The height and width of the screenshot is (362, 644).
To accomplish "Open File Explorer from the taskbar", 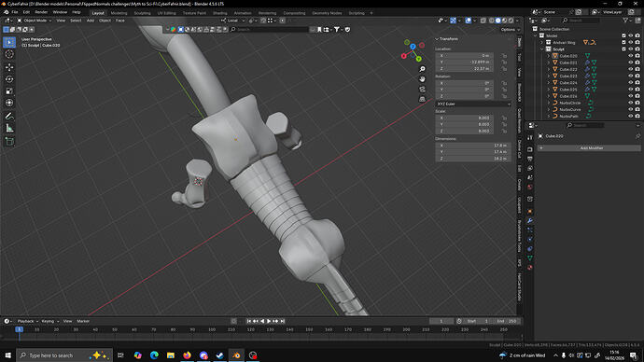I will (171, 355).
